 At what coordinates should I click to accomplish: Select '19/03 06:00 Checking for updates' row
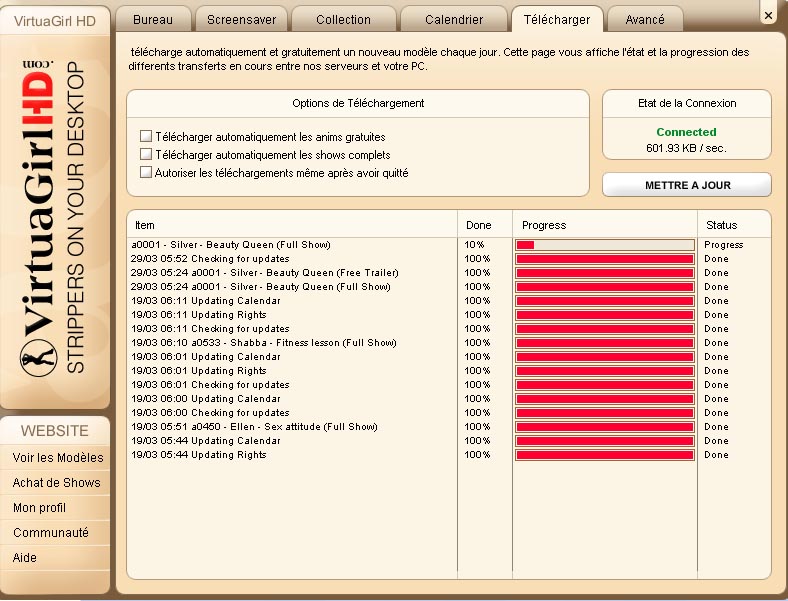point(448,413)
